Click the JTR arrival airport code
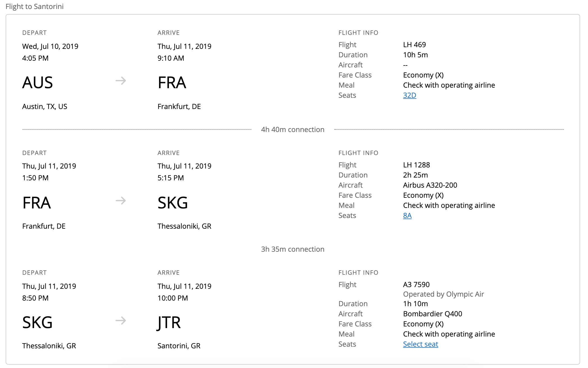 [x=169, y=322]
